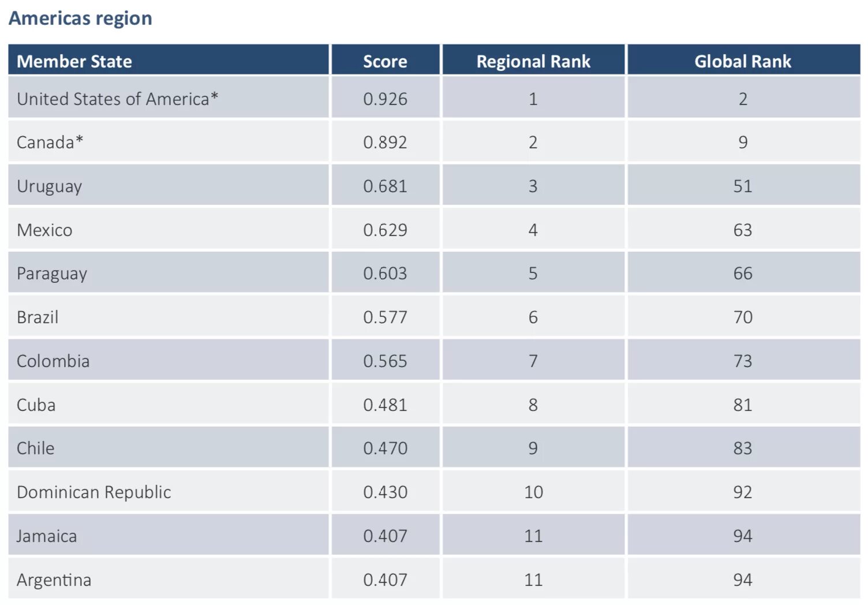
Task: Click Canada's score 0.892
Action: pyautogui.click(x=385, y=141)
